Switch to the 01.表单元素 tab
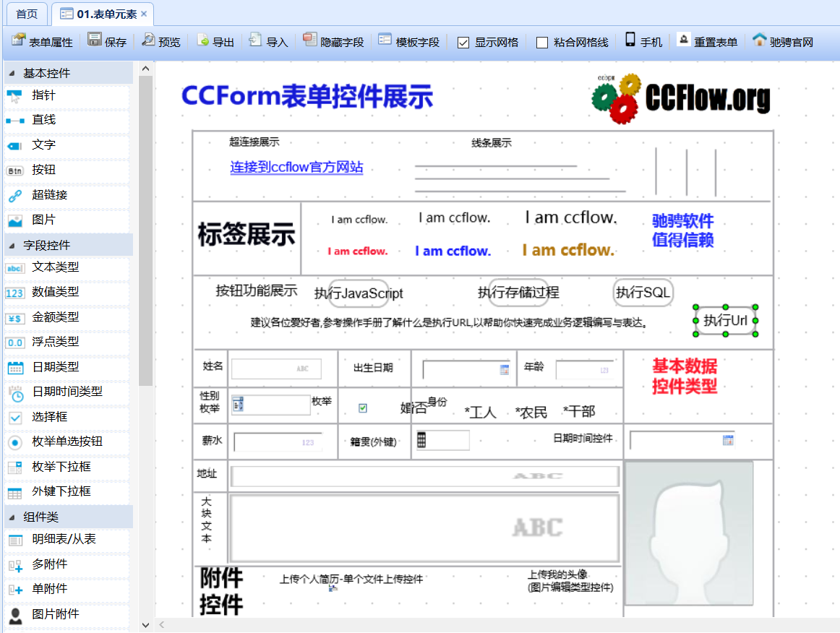Image resolution: width=840 pixels, height=633 pixels. (102, 14)
